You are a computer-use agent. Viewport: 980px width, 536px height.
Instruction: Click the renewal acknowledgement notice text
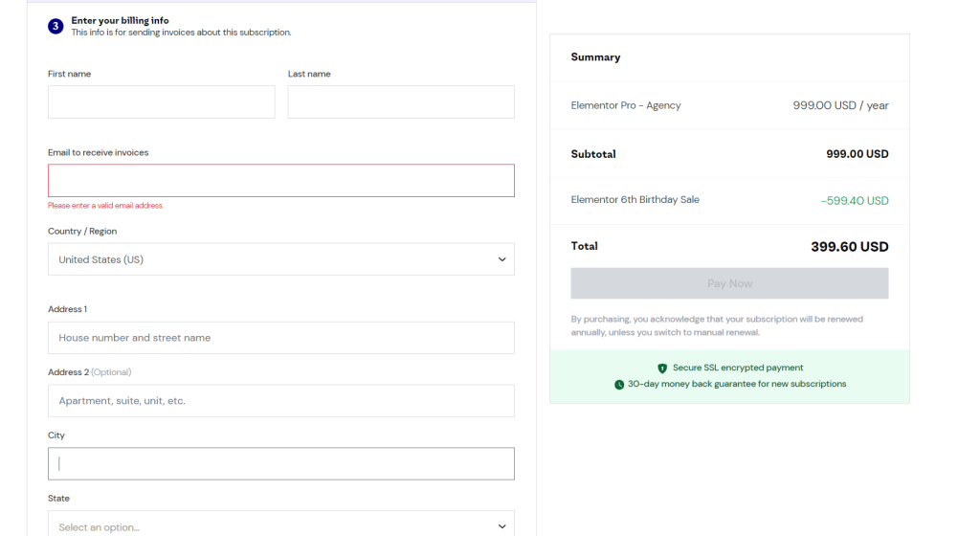click(x=717, y=325)
